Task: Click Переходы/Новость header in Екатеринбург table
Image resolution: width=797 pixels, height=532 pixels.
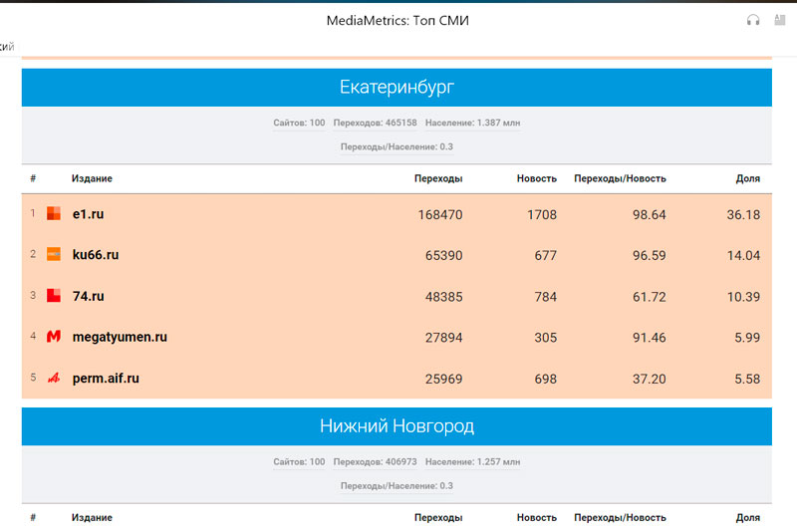Action: (620, 178)
